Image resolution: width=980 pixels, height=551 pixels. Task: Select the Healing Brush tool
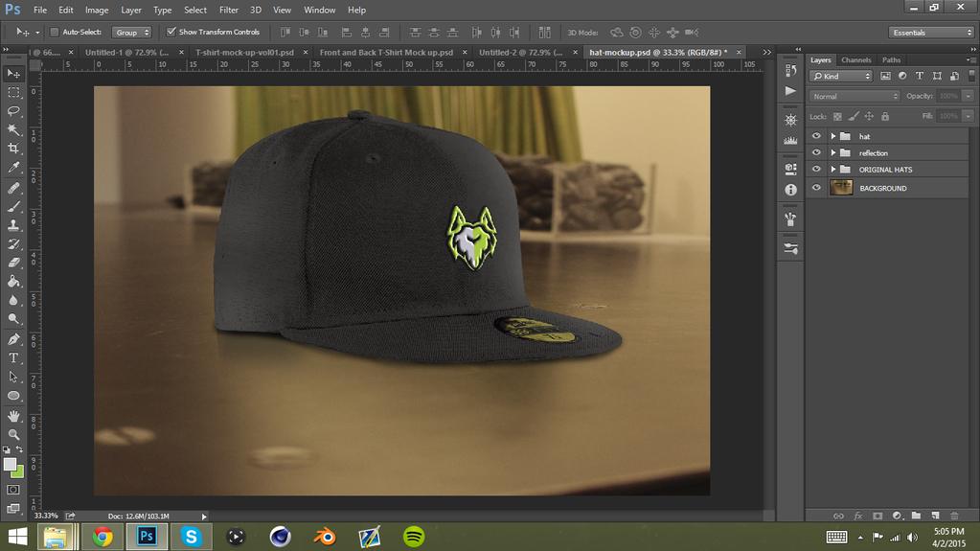(13, 188)
